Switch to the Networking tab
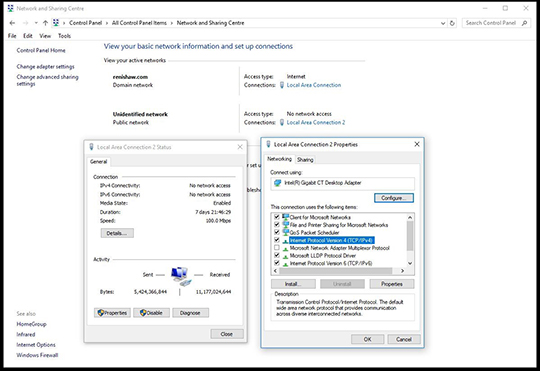The height and width of the screenshot is (371, 540). pyautogui.click(x=279, y=159)
